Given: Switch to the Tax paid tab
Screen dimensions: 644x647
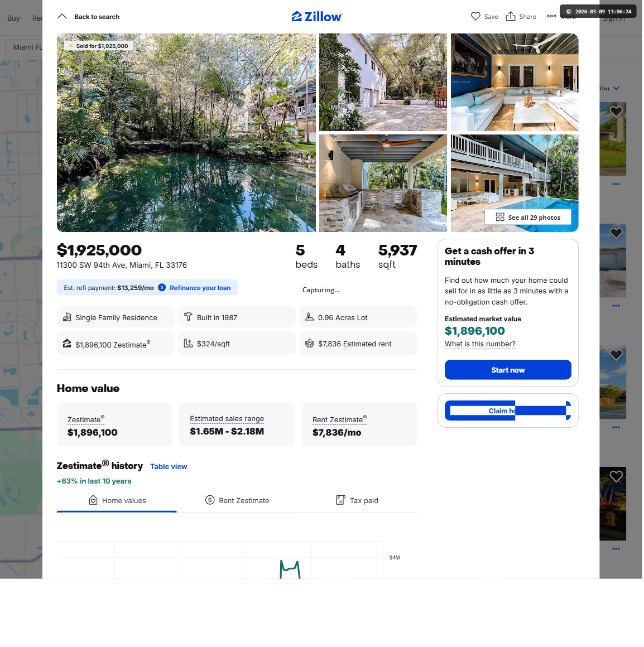Looking at the screenshot, I should click(x=357, y=500).
